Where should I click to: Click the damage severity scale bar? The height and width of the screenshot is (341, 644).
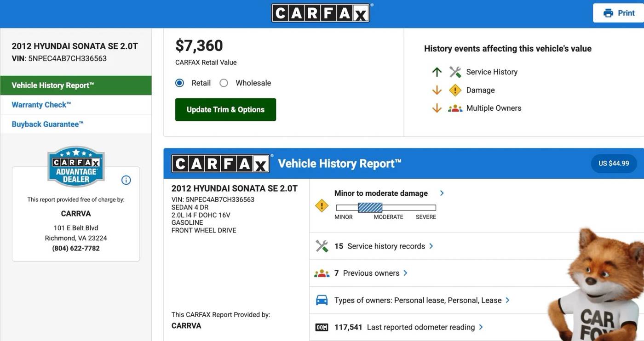click(x=386, y=208)
